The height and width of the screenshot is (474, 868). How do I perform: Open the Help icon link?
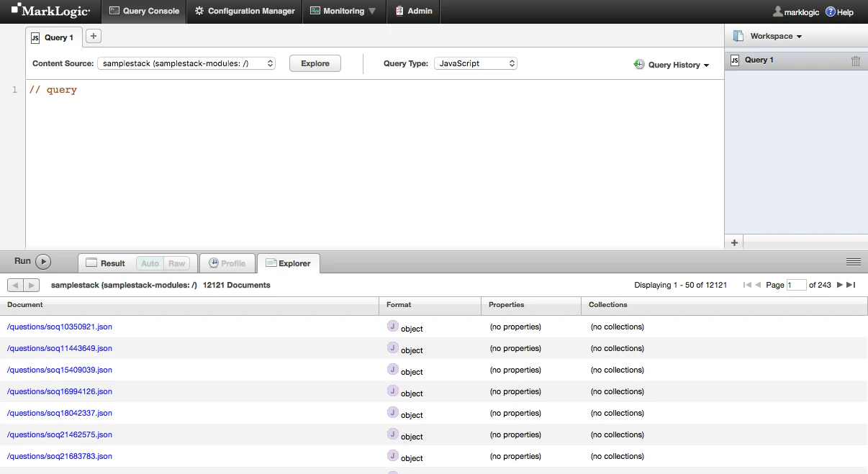pos(830,12)
